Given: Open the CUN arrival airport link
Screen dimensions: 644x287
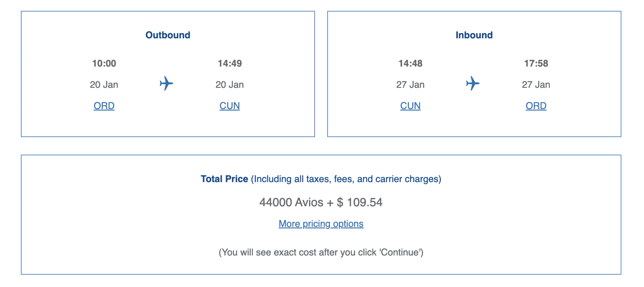Looking at the screenshot, I should [x=230, y=106].
